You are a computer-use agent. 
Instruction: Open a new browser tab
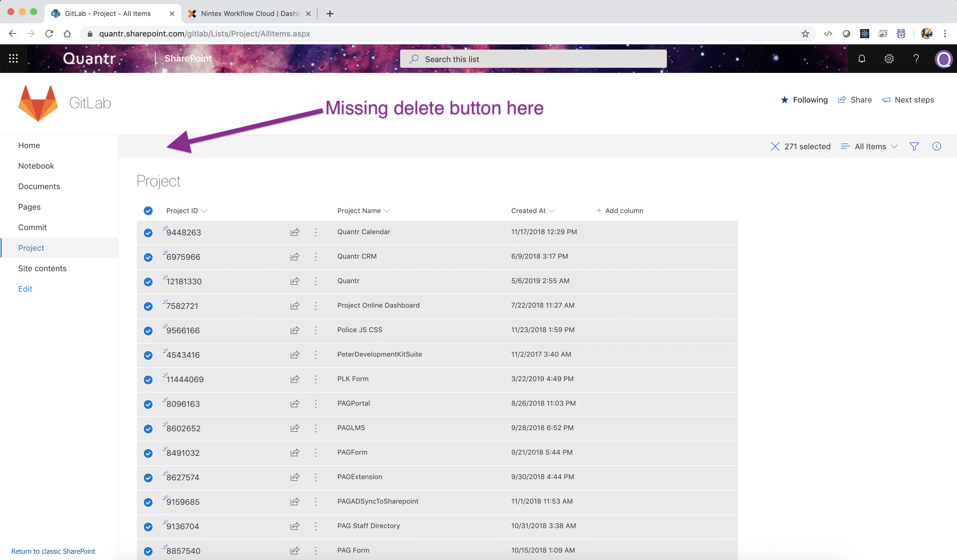[x=330, y=14]
